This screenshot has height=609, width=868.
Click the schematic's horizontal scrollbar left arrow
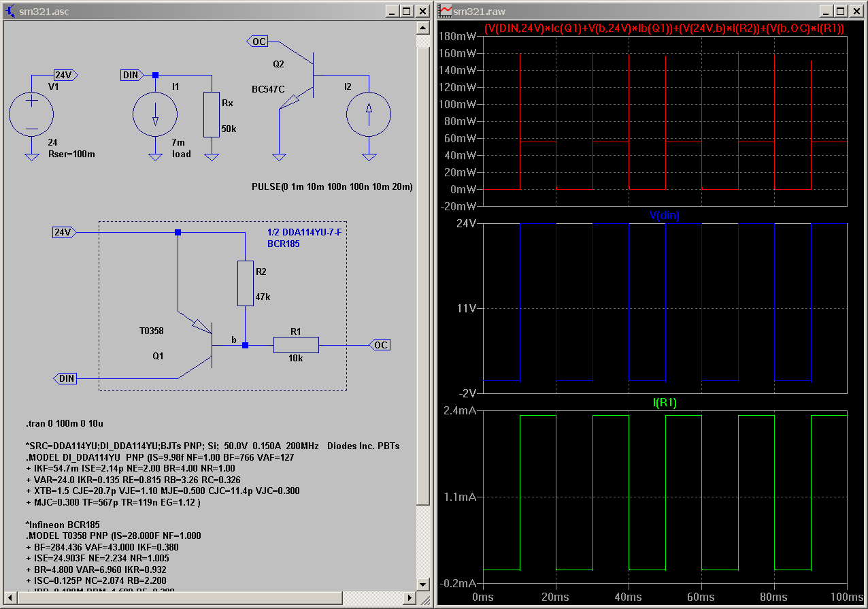(x=10, y=598)
